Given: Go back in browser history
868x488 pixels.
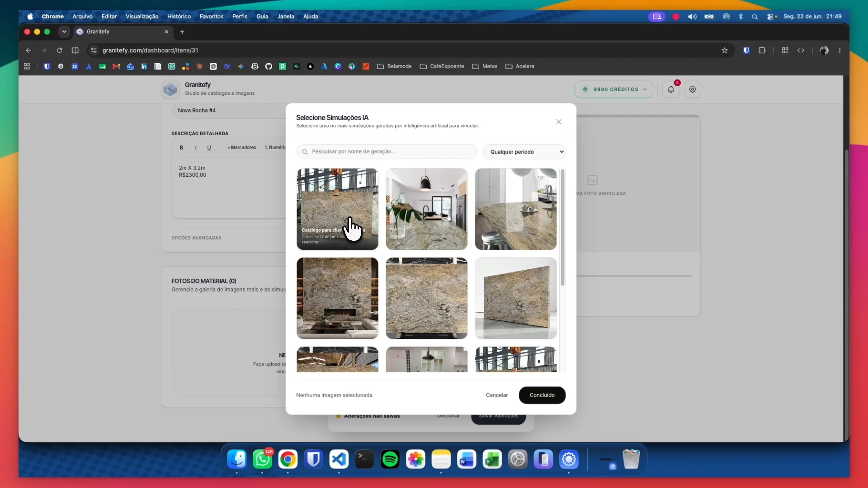Looking at the screenshot, I should pos(28,50).
